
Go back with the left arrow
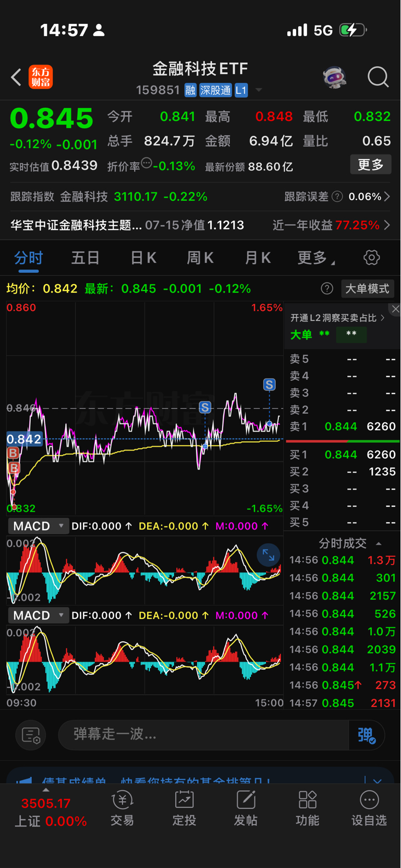click(x=16, y=78)
